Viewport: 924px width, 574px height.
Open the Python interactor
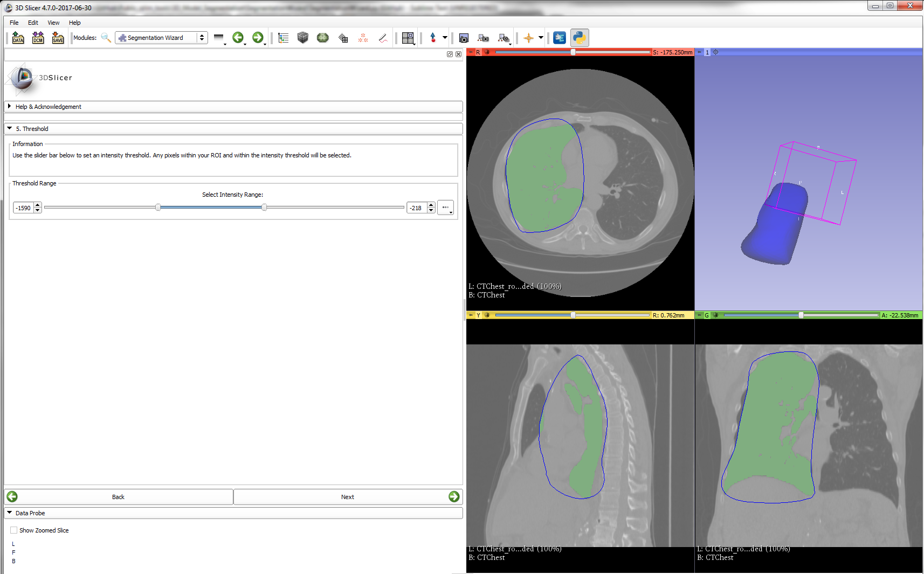(x=580, y=38)
